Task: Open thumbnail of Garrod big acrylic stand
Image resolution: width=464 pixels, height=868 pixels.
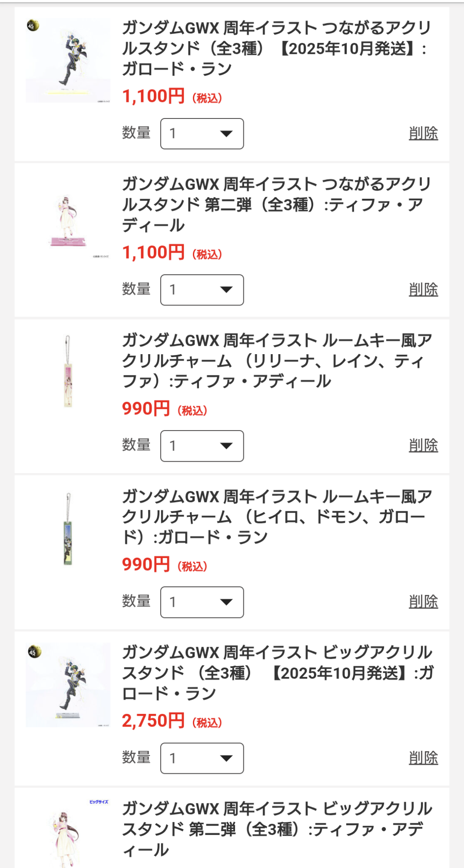Action: pos(68,685)
